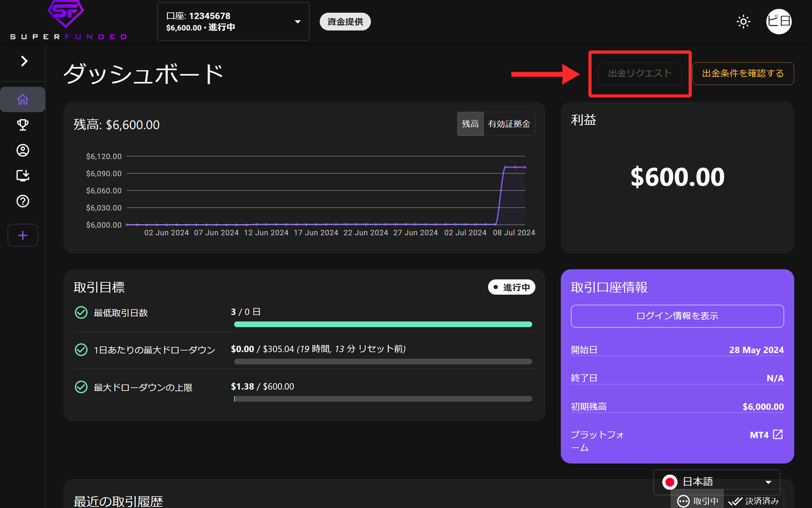The height and width of the screenshot is (508, 812).
Task: Toggle the light/dark theme sun icon
Action: click(743, 21)
